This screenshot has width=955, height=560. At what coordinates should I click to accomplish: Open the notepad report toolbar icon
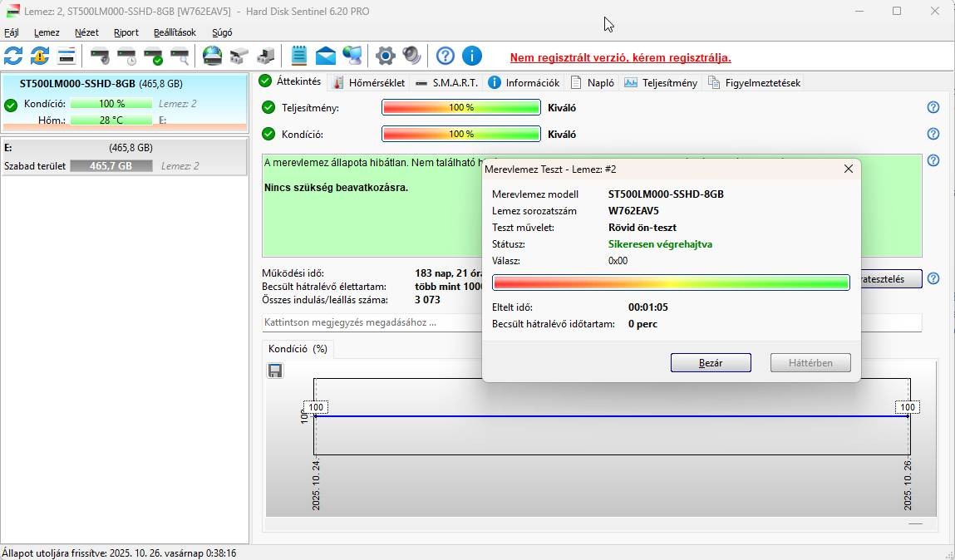[298, 56]
